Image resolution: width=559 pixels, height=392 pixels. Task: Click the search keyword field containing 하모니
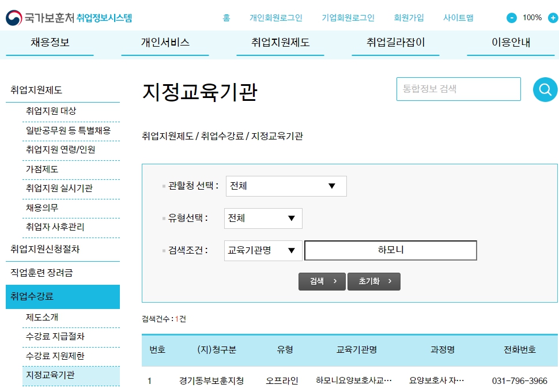(x=391, y=251)
